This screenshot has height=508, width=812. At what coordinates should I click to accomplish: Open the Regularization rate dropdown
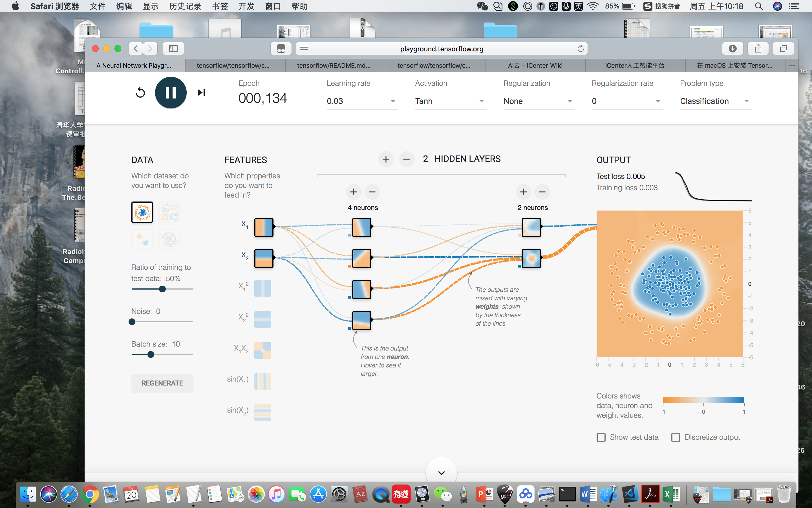coord(627,101)
